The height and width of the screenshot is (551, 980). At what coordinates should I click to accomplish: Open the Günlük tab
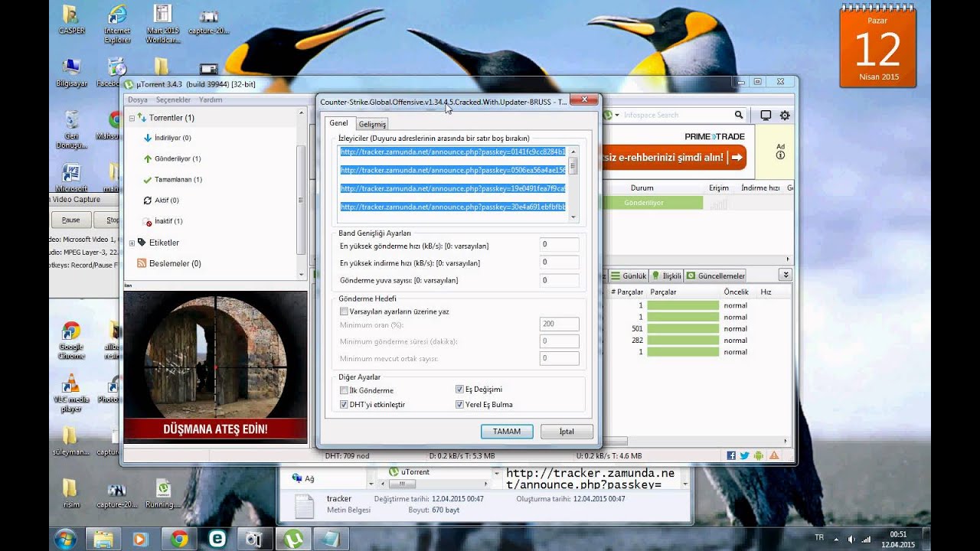[x=628, y=275]
